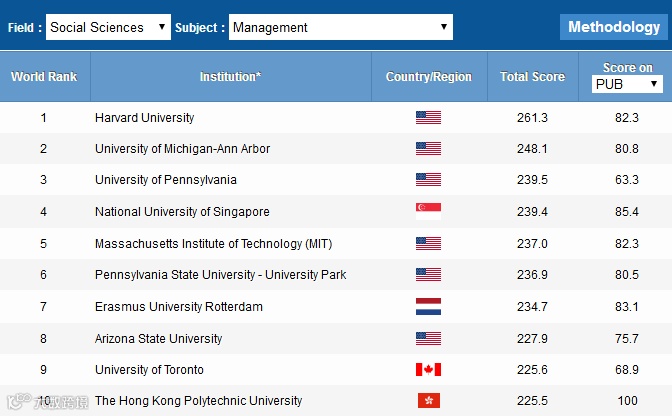Open the Field dropdown showing Social Sciences
Image resolution: width=672 pixels, height=416 pixels.
pos(108,27)
